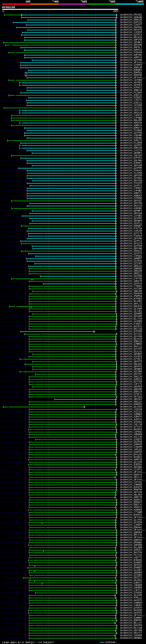Image resolution: width=146 pixels, height=644 pixels.
Task: Open hit UniRef100_P50362
Action: click(x=131, y=15)
